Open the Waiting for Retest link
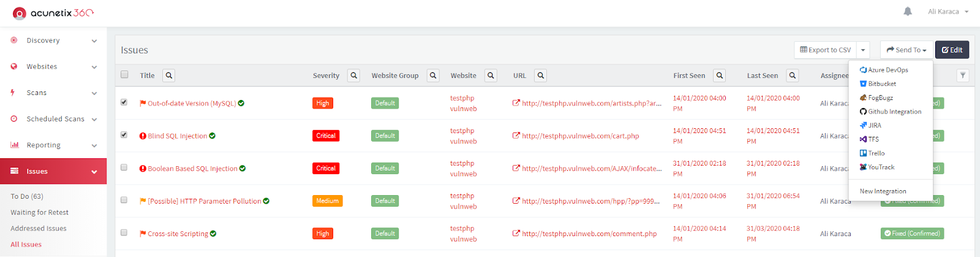Viewport: 980px width, 257px height. pos(40,212)
